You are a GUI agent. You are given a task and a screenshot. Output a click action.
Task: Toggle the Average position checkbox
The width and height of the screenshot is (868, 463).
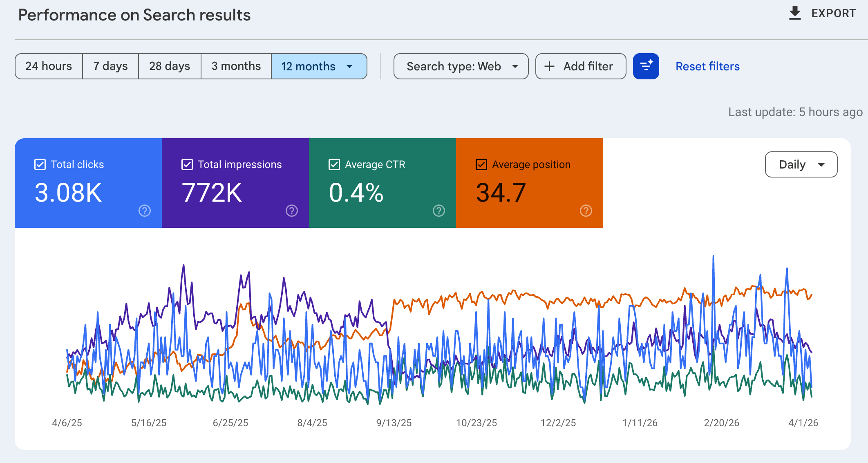(x=481, y=164)
